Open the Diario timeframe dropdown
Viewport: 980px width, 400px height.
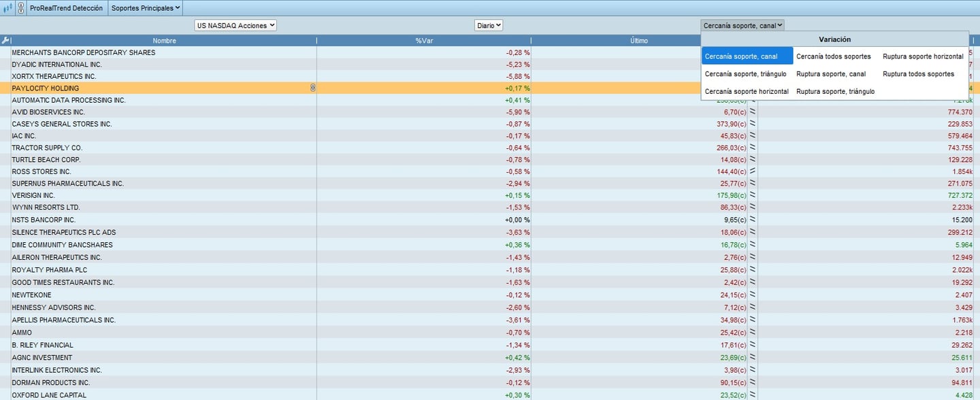click(489, 25)
